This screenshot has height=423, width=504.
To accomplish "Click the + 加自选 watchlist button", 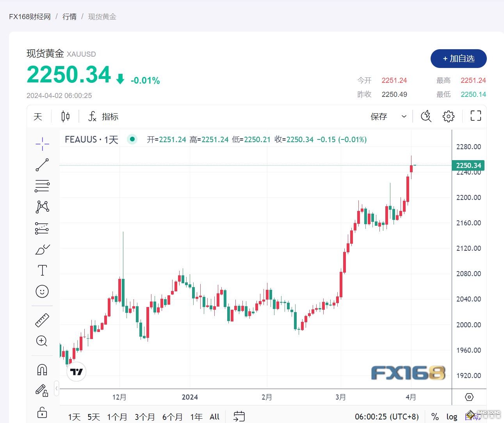I will (x=458, y=59).
